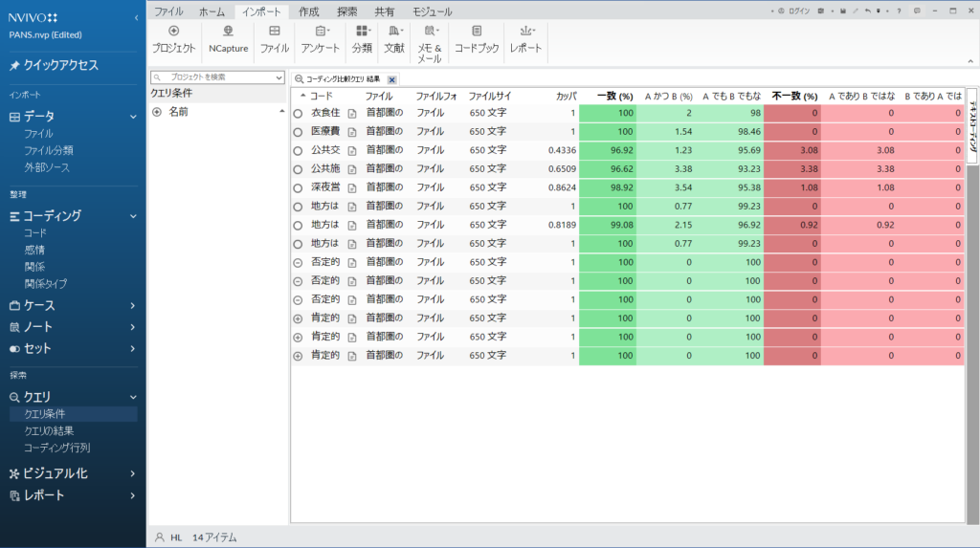Screen dimensions: 980x548
Task: Click the vertical scrollbar of the results table
Action: [x=971, y=335]
